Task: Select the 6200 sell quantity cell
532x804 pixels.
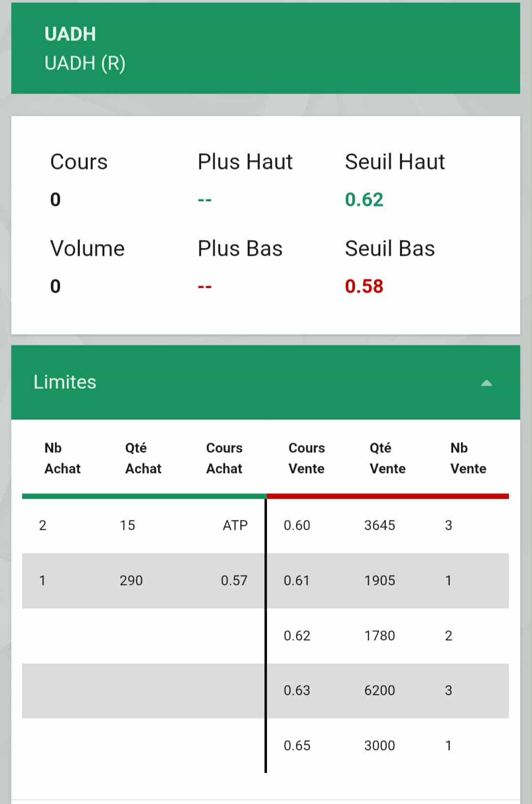Action: 379,691
